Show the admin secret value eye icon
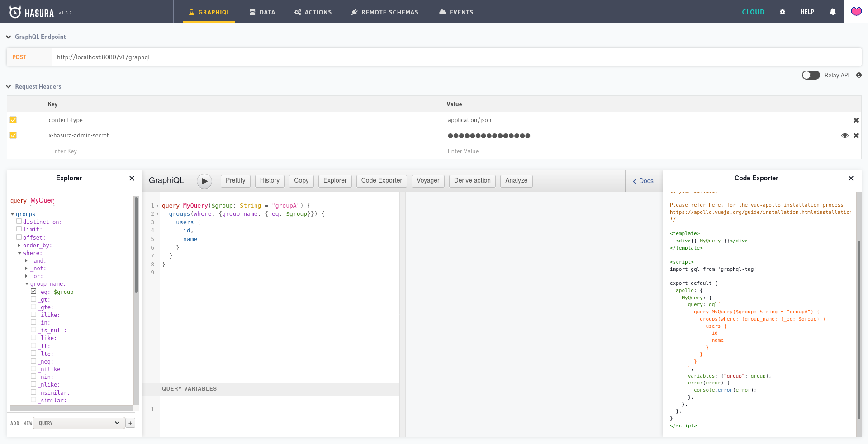 (844, 136)
